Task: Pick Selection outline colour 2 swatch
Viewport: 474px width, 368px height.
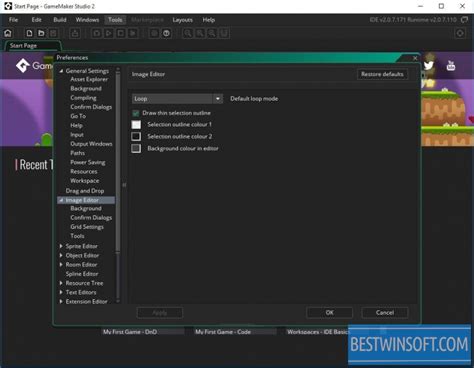Action: tap(136, 136)
